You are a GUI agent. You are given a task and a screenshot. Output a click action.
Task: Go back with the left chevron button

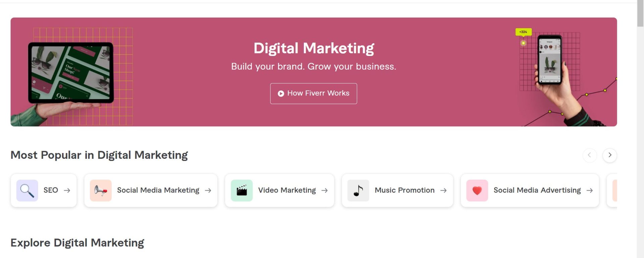point(590,155)
